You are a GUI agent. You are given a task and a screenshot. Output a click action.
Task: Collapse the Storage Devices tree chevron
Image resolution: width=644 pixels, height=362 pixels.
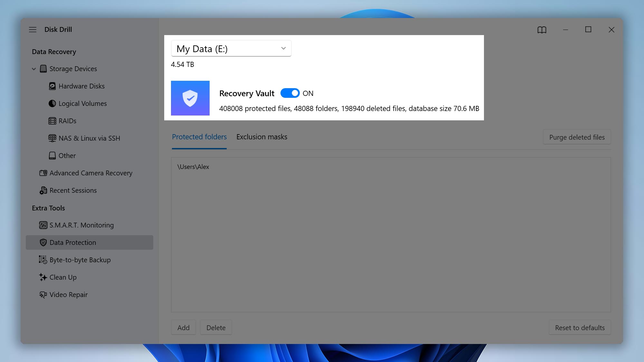tap(34, 69)
